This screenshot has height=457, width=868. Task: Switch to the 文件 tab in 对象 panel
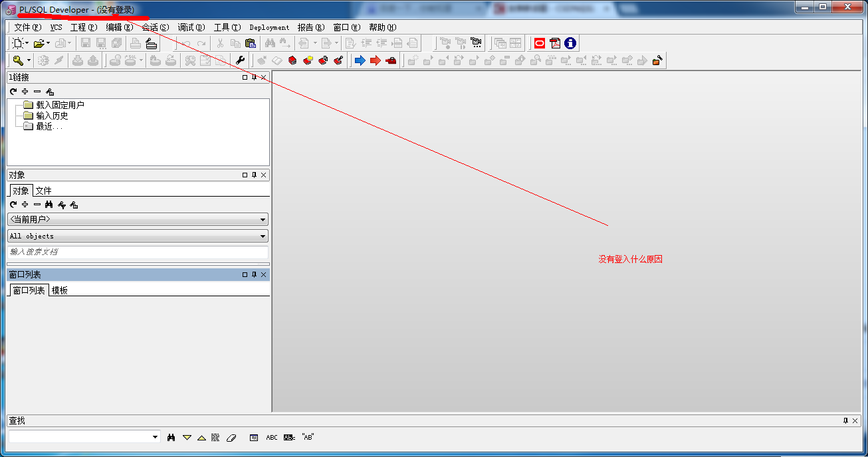(x=43, y=191)
